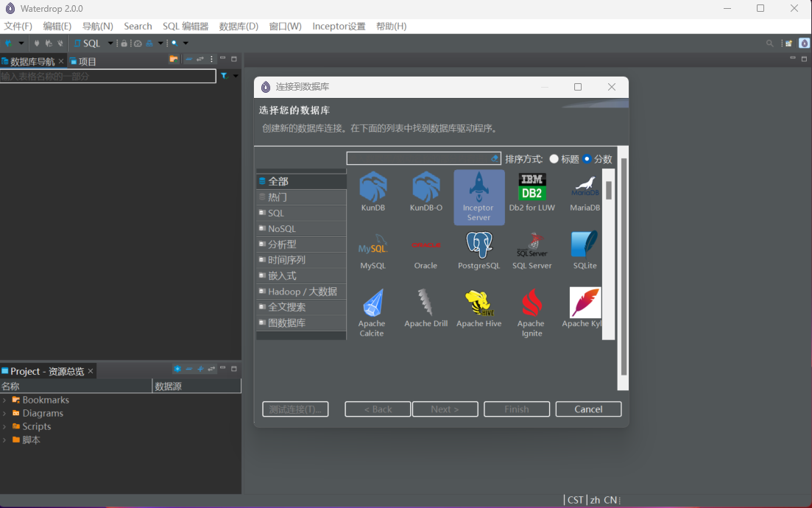Pick the PostgreSQL elephant icon

click(x=479, y=245)
